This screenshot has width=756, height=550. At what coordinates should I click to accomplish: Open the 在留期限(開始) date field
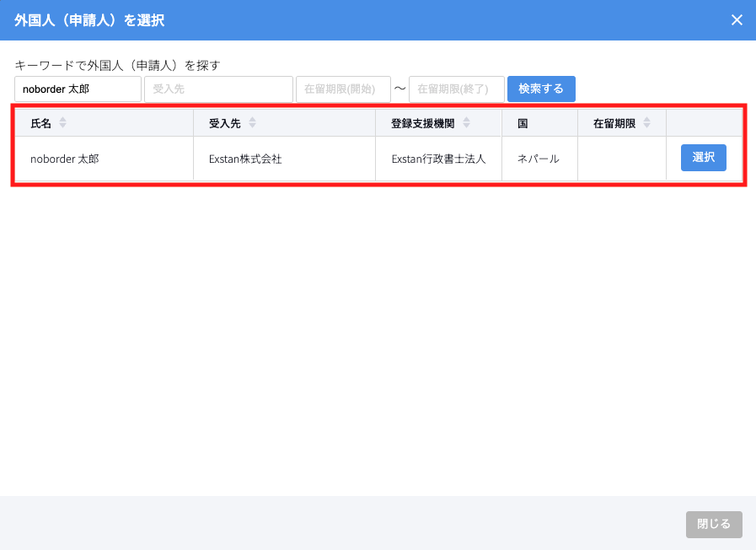343,89
